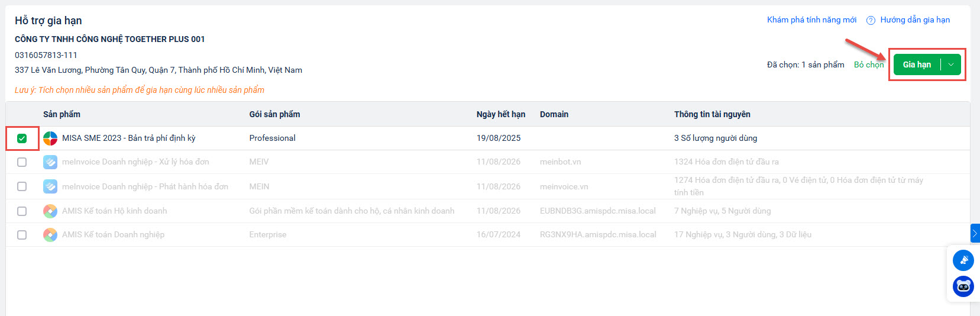Select the MISA SME 2023 - Bản trả phí định kỳ text
Screen dimensions: 980x316
pyautogui.click(x=128, y=138)
